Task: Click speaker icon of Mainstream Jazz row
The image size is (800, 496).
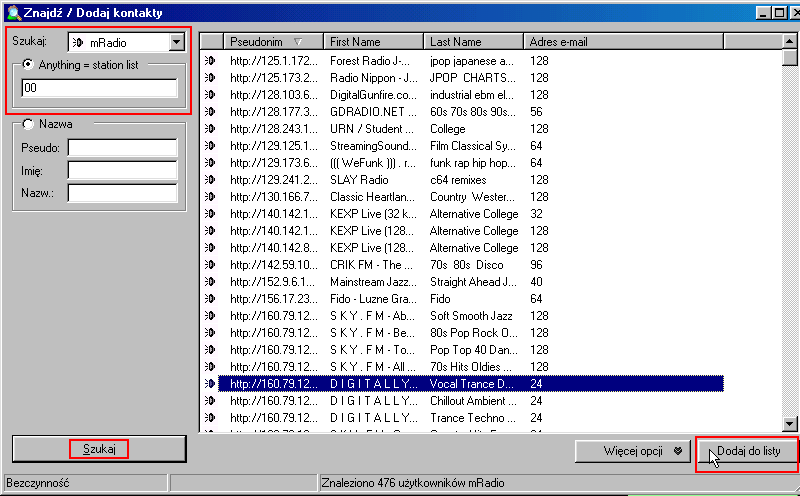Action: (211, 282)
